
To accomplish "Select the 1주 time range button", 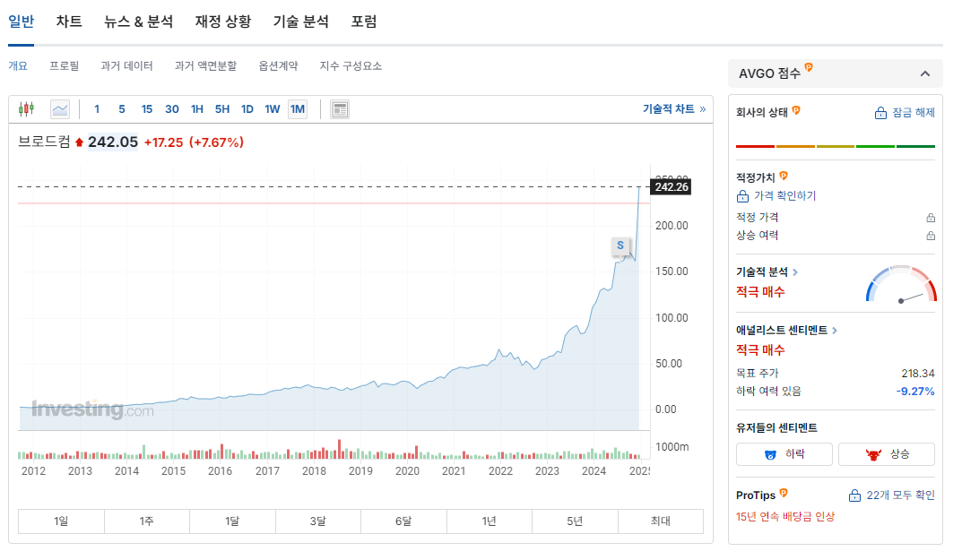I will coord(147,521).
